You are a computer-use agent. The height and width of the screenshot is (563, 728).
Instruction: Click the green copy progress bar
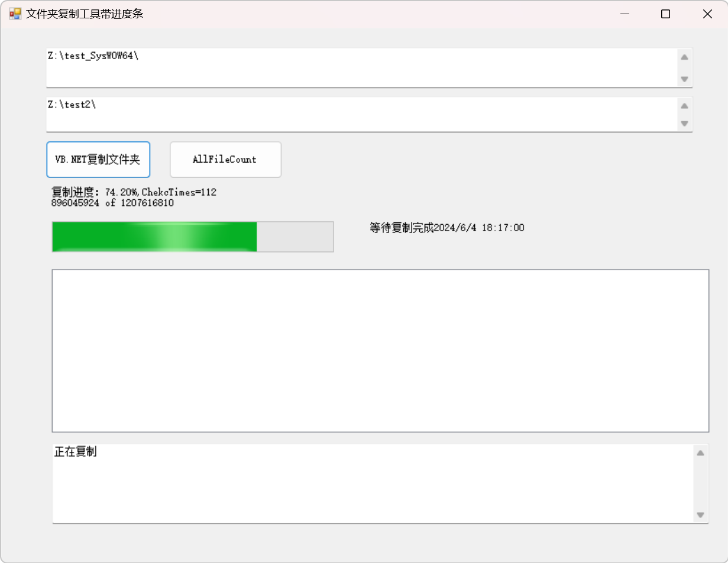(x=193, y=237)
